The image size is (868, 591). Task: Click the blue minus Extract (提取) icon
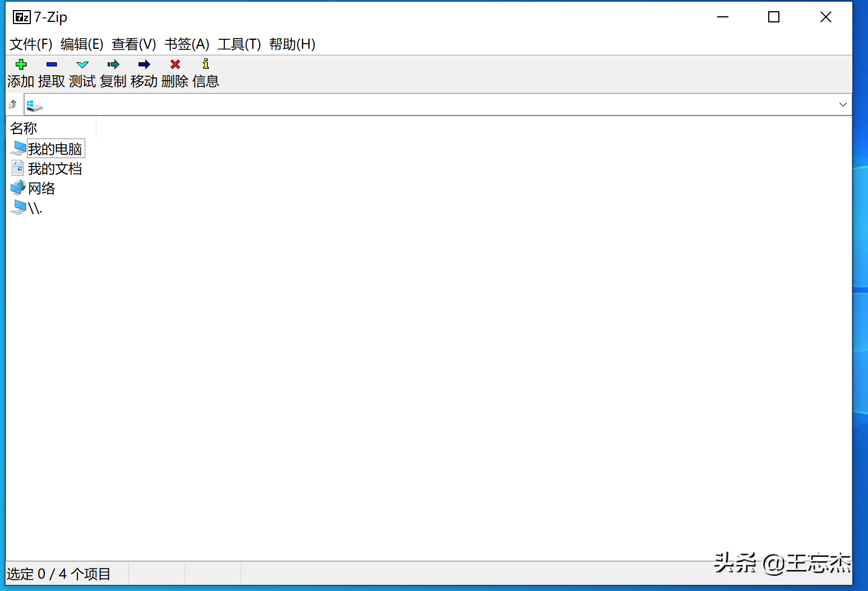[x=52, y=64]
